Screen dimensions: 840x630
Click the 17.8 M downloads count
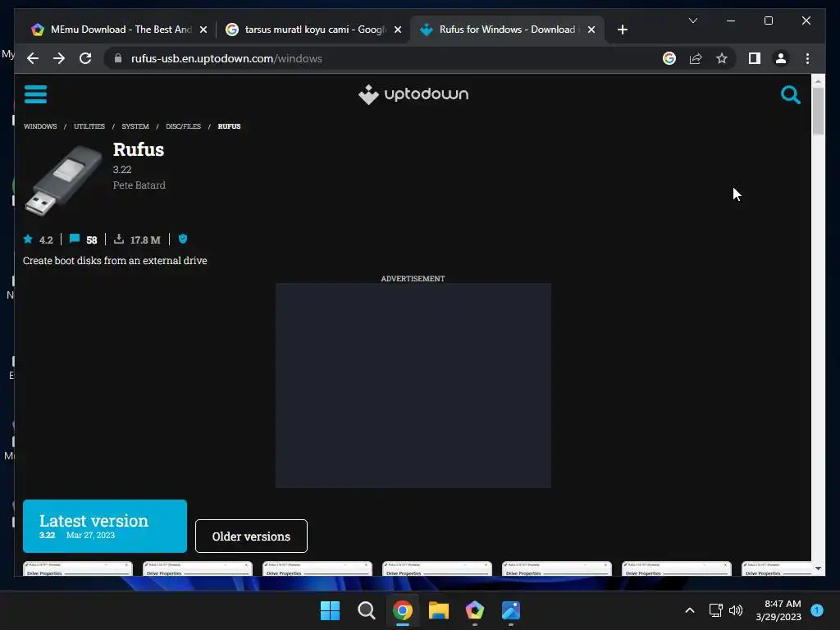pos(145,240)
